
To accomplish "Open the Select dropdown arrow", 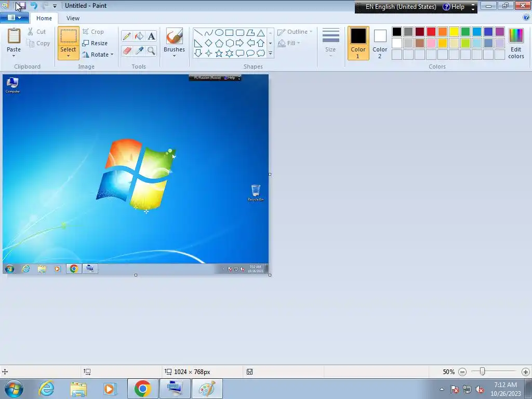I will click(68, 56).
